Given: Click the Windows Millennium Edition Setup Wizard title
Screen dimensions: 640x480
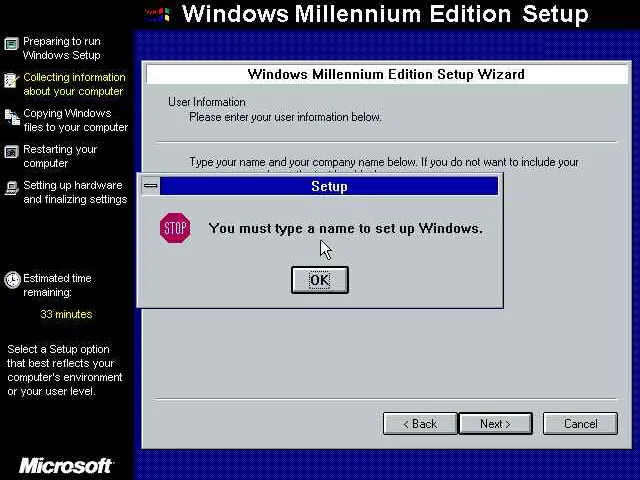Looking at the screenshot, I should [386, 74].
